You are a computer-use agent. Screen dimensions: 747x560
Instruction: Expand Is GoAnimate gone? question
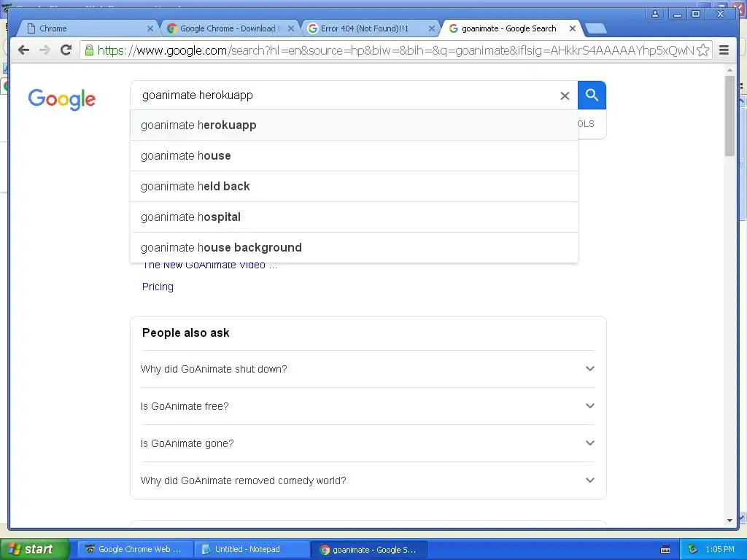pyautogui.click(x=368, y=443)
